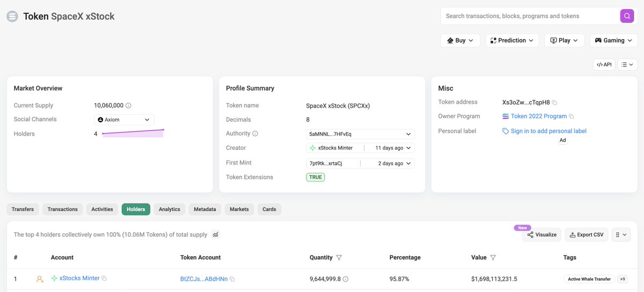
Task: Click the Ad label
Action: pos(562,140)
